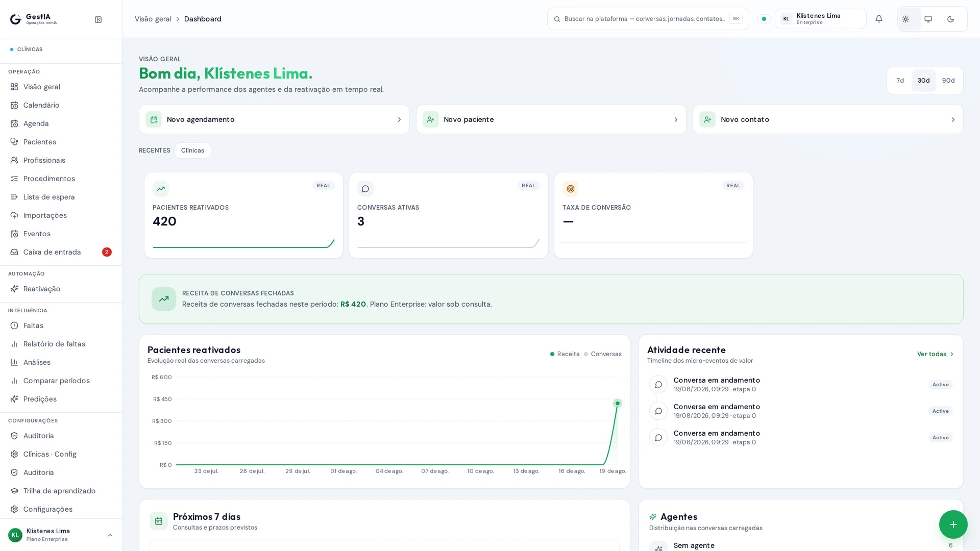Image resolution: width=980 pixels, height=551 pixels.
Task: Open Caixa de entrada in sidebar
Action: pos(61,252)
